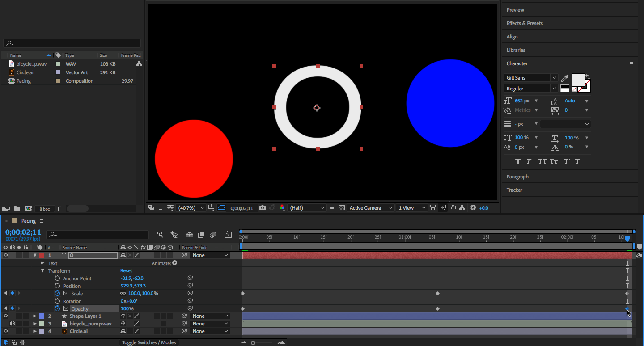Toggle the Transparency Grid in viewer
This screenshot has width=644, height=346.
click(342, 208)
